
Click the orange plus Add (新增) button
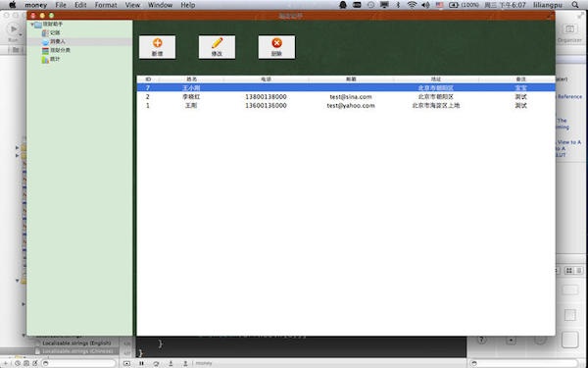click(157, 47)
